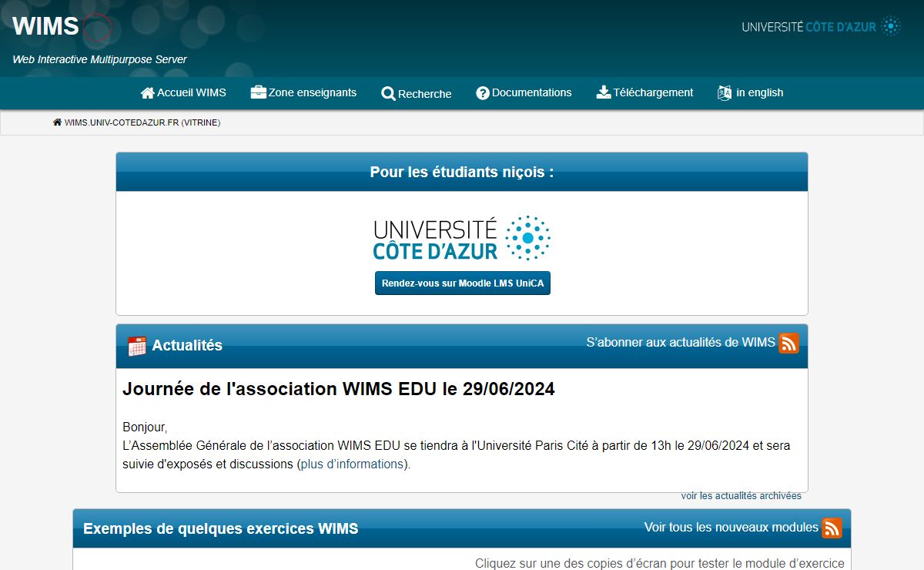Click the 'Bonjour,' greeting text
Screen dimensions: 924x570
[145, 427]
